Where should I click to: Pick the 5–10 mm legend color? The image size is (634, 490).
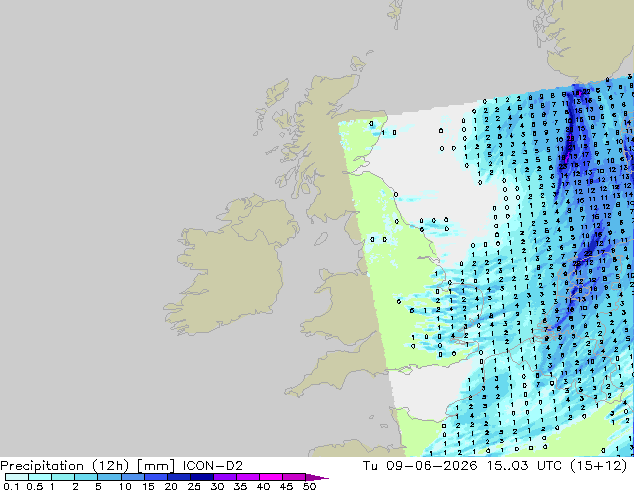(x=109, y=477)
